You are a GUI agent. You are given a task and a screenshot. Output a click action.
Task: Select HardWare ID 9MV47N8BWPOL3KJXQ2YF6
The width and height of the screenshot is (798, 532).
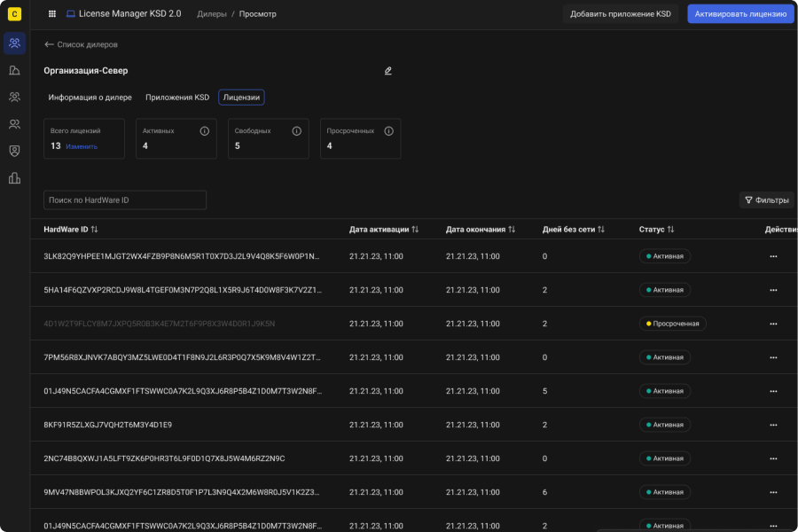[x=182, y=492]
